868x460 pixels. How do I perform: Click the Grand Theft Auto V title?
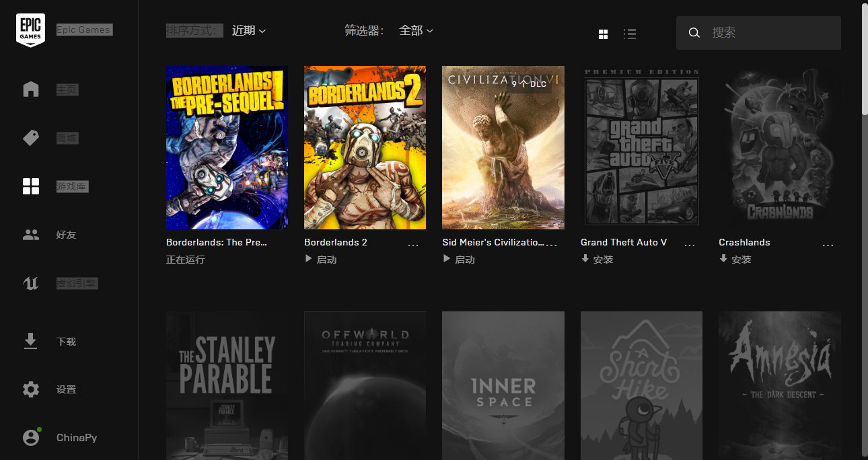tap(624, 242)
